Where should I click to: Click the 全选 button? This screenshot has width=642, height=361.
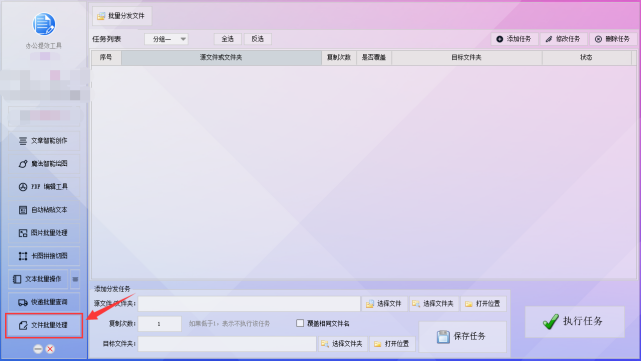coord(228,39)
